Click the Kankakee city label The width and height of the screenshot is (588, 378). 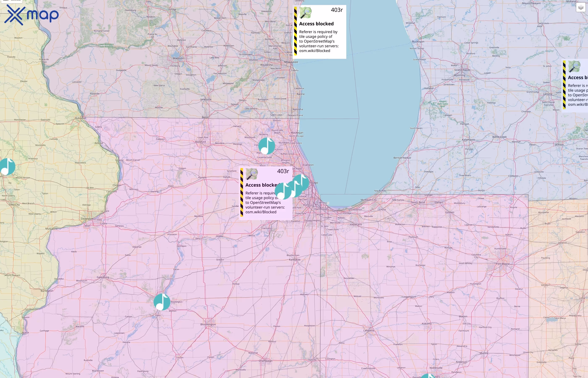[x=294, y=260]
